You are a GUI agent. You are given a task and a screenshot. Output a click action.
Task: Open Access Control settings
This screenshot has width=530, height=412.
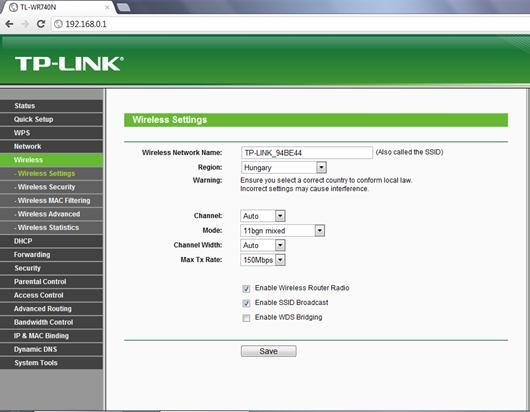point(51,295)
